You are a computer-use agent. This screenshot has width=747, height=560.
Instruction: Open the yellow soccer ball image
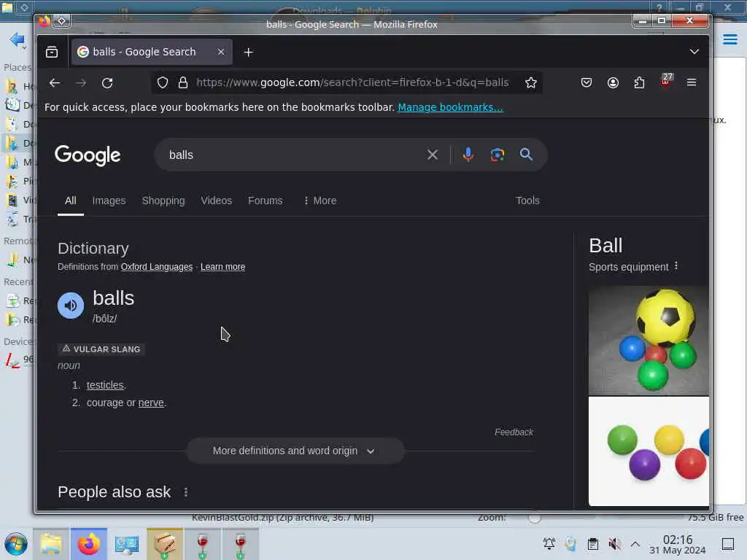click(649, 340)
